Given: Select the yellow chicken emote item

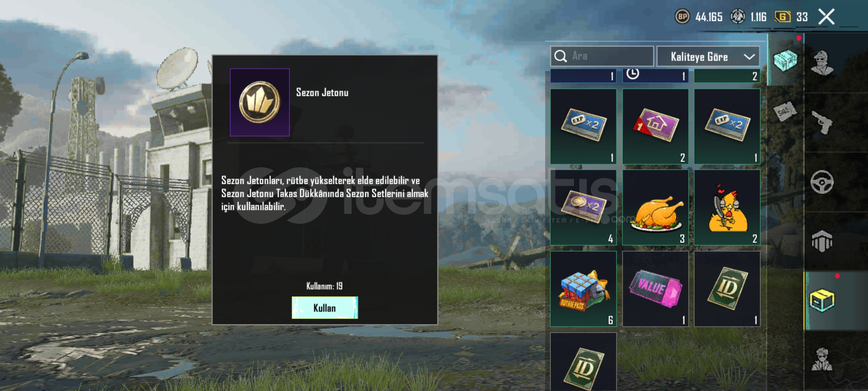Looking at the screenshot, I should 727,207.
